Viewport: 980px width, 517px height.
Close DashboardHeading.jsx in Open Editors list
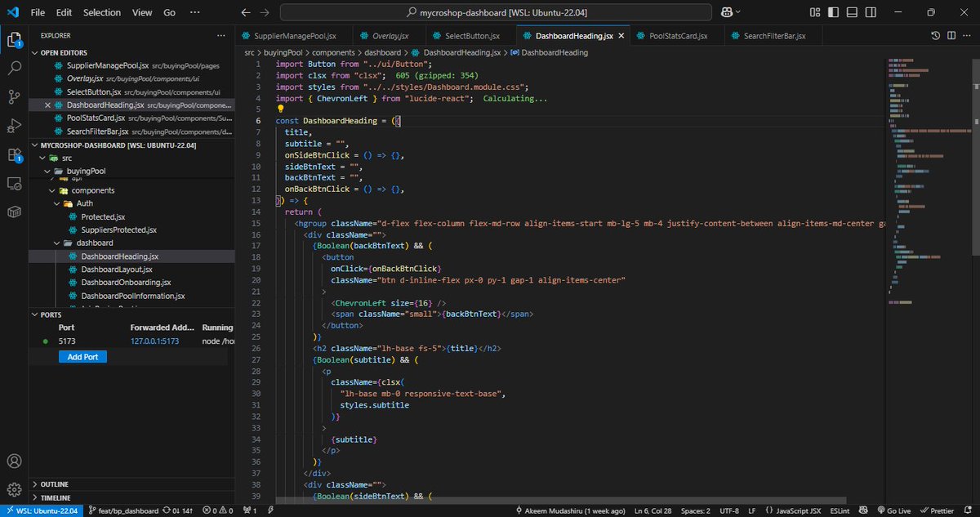pyautogui.click(x=47, y=105)
